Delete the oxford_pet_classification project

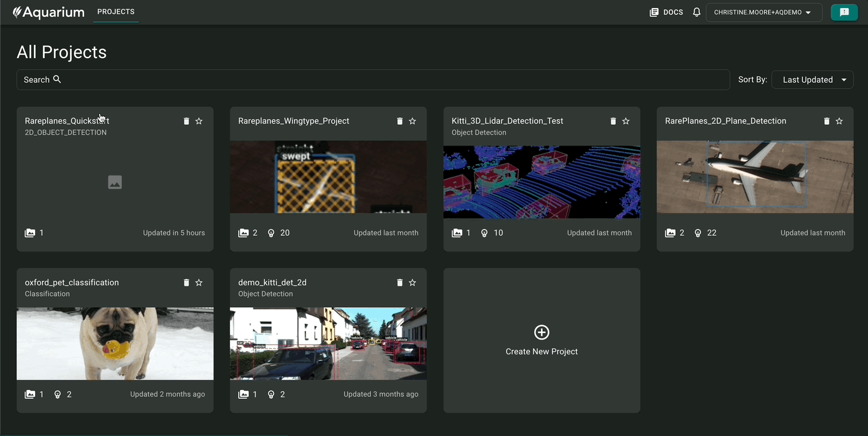point(186,283)
